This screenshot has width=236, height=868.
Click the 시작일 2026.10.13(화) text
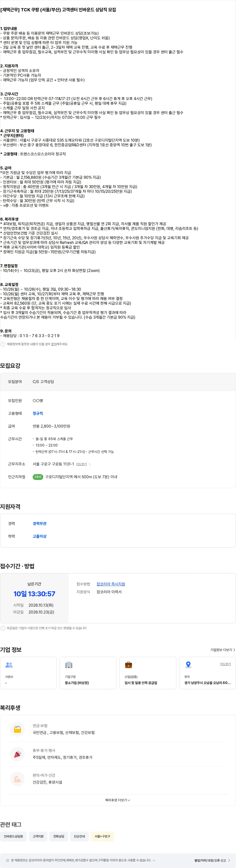33,605
